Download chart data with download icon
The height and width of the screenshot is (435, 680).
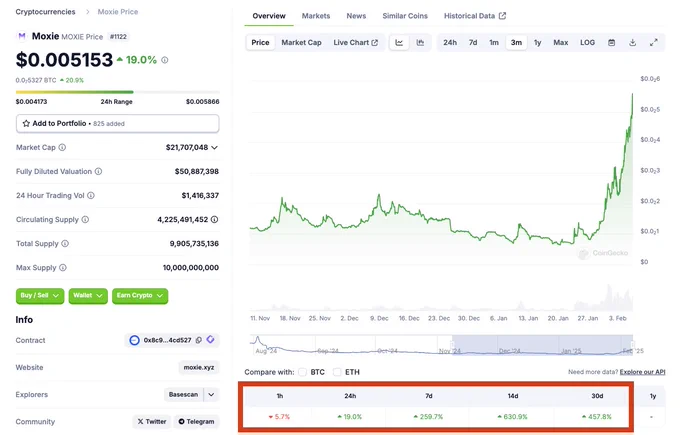click(633, 43)
